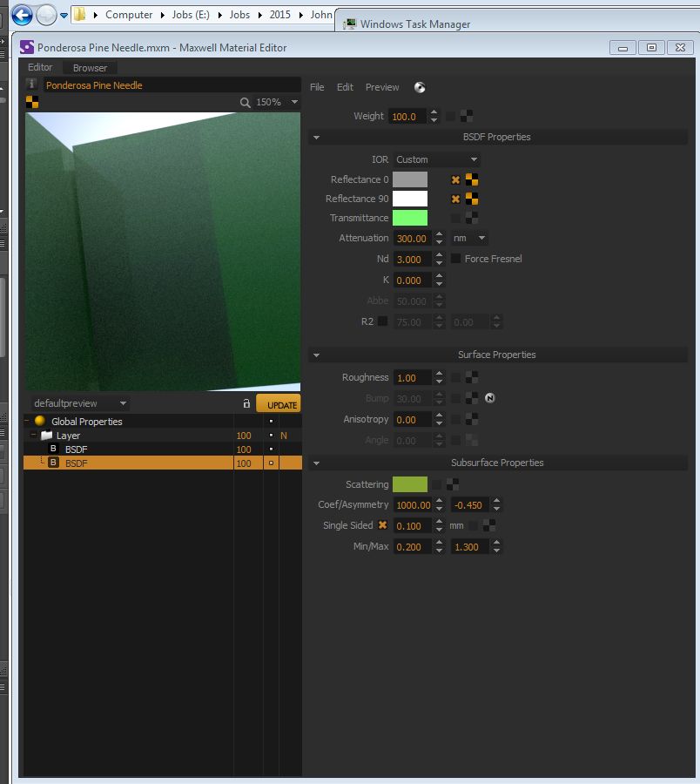
Task: Enable the R2 checkbox
Action: [383, 321]
